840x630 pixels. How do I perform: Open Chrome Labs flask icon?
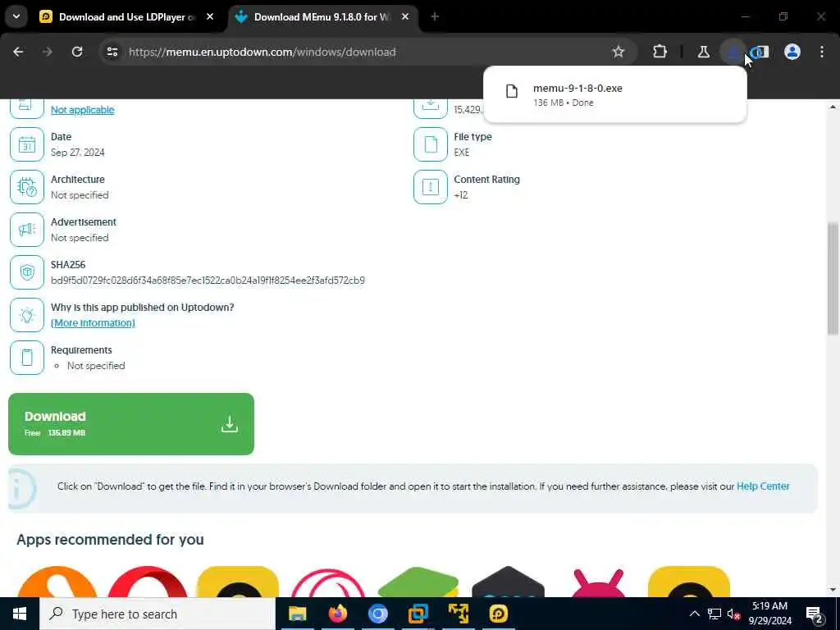[x=703, y=52]
